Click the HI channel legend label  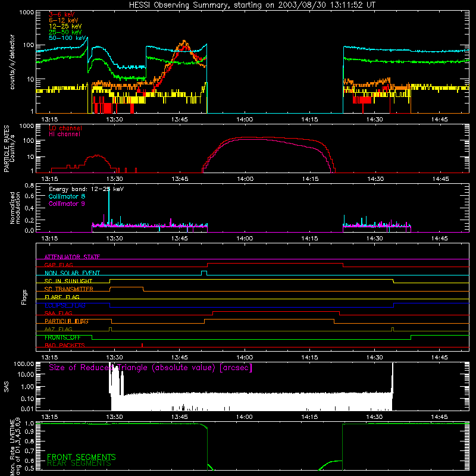pos(64,134)
